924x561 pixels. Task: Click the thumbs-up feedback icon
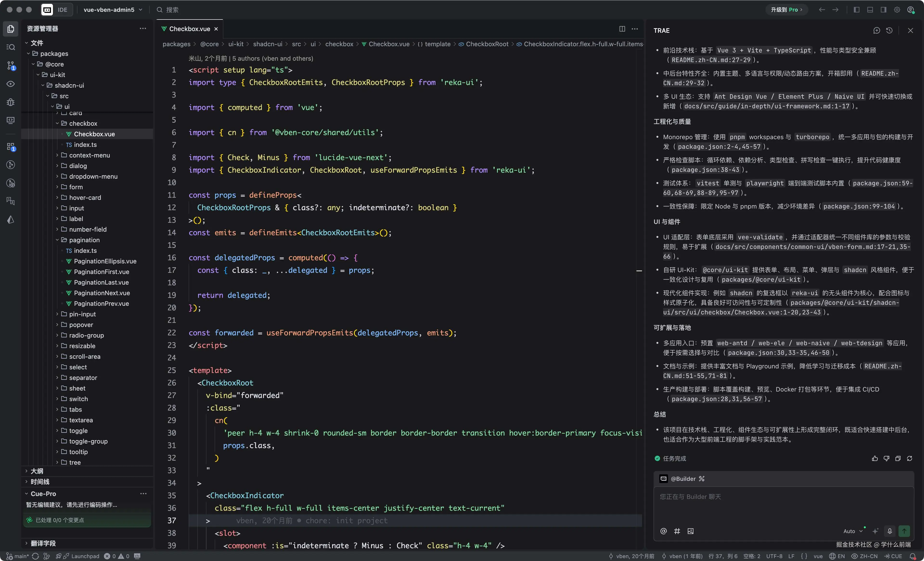pyautogui.click(x=875, y=458)
